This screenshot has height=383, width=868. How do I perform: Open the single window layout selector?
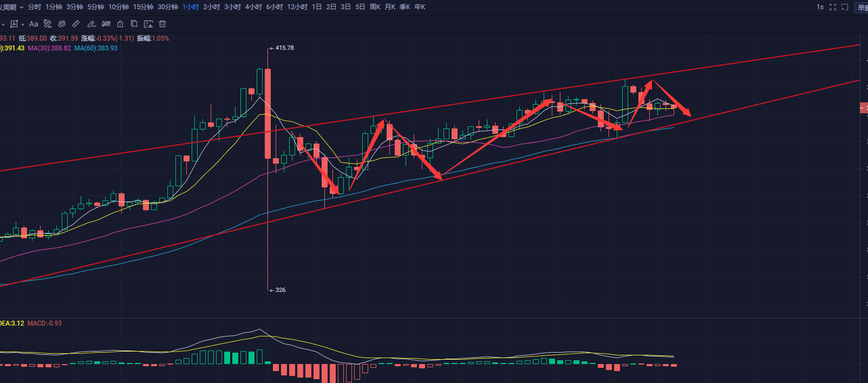pos(862,7)
